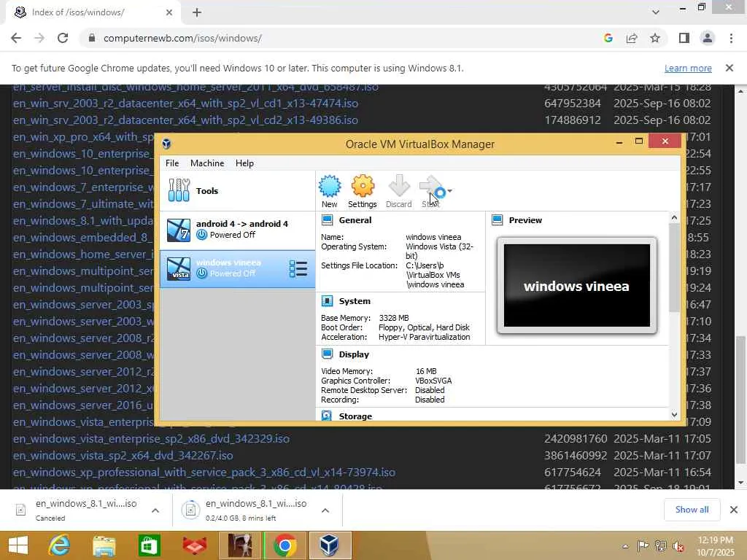This screenshot has width=747, height=560.
Task: Select the windows vineea virtual machine
Action: (x=237, y=269)
